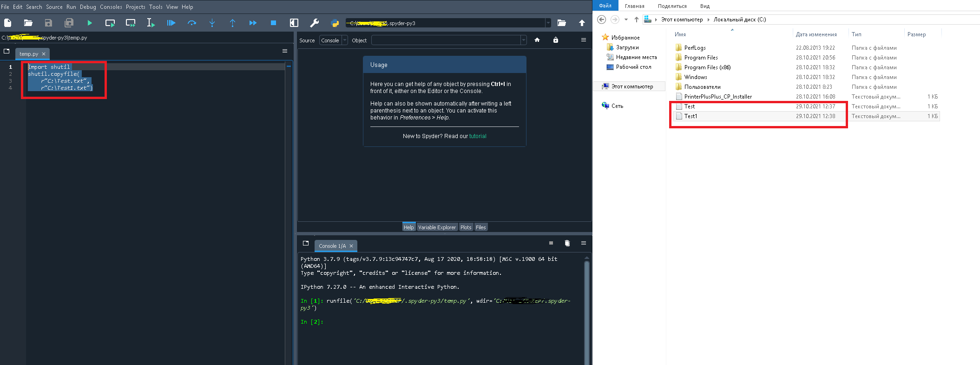Open the tutorial link in Help pane
Viewport: 980px width, 365px height.
coord(478,136)
